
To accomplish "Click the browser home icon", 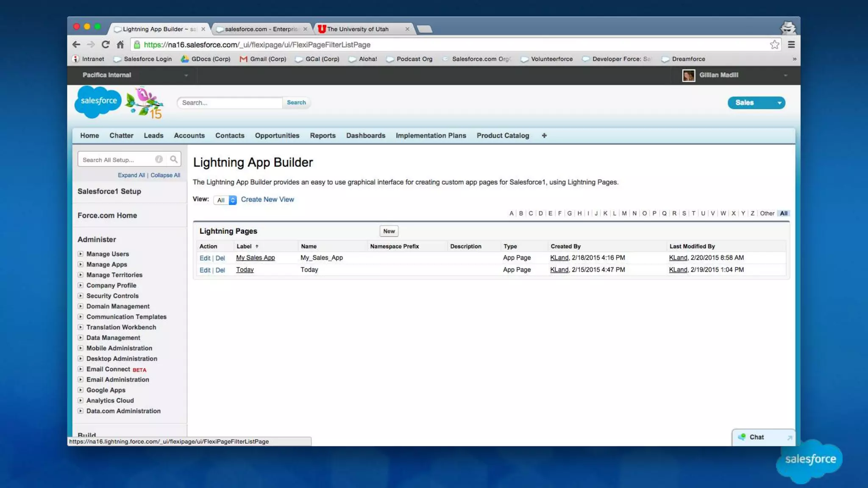I will [x=120, y=44].
